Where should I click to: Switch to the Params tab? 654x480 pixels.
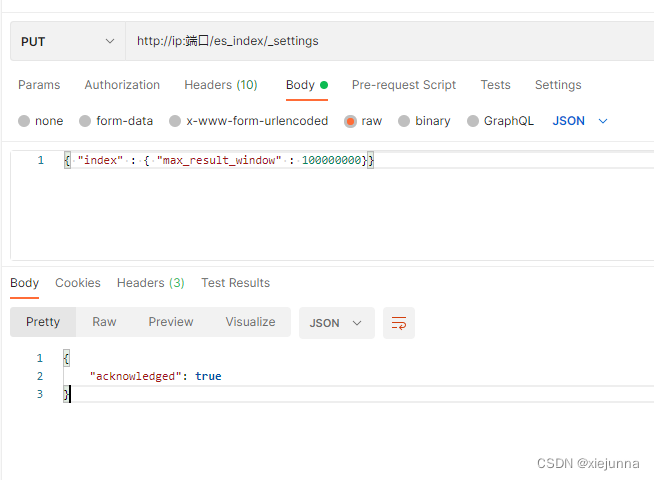coord(39,85)
